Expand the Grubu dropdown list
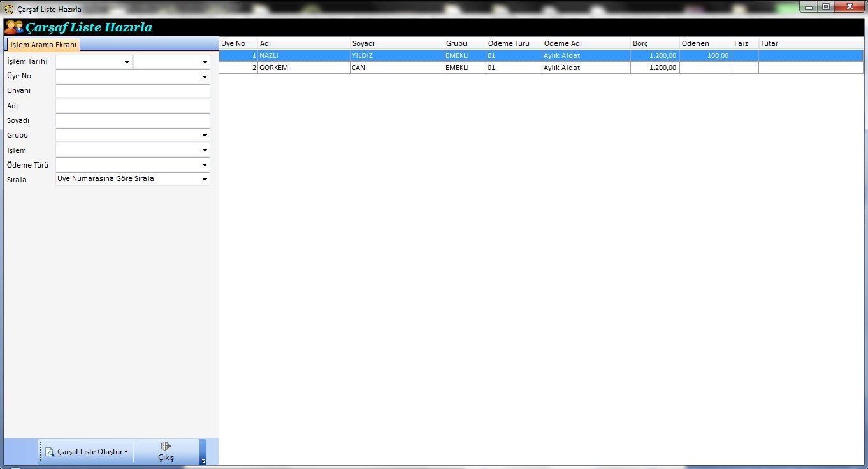 coord(205,136)
